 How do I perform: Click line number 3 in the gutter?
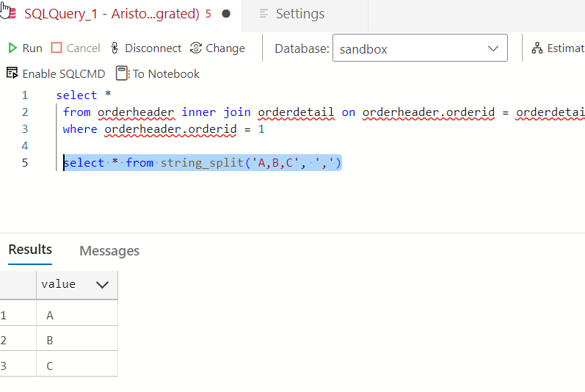(x=25, y=129)
